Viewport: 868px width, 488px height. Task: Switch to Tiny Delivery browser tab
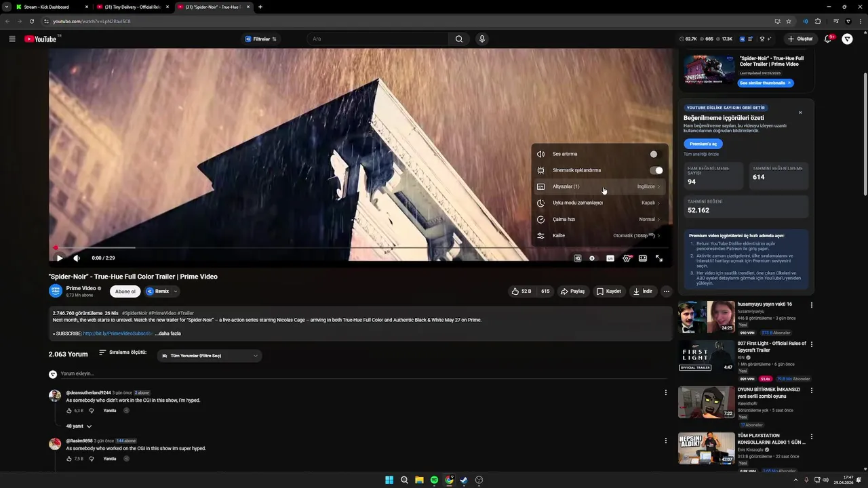(x=133, y=7)
